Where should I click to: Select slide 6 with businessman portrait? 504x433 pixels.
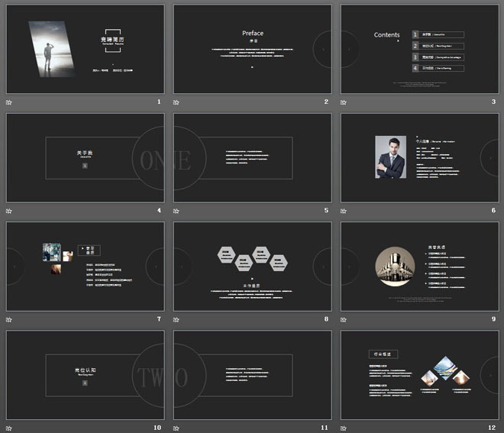pyautogui.click(x=420, y=157)
